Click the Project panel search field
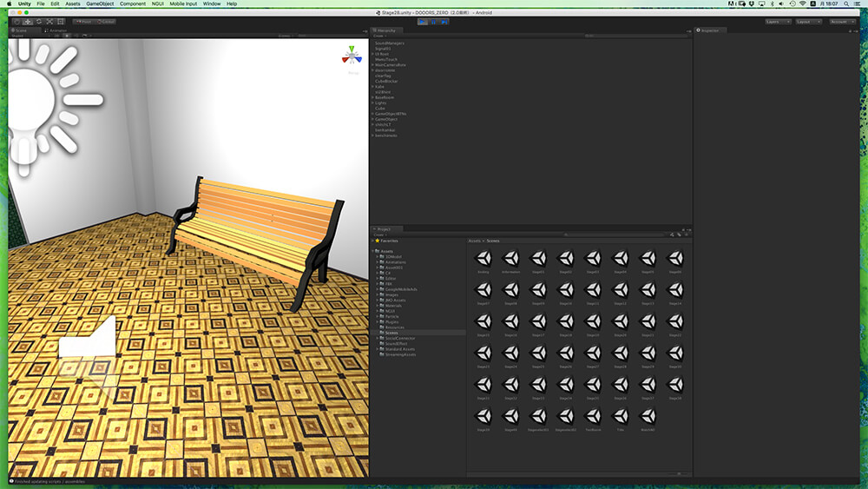The image size is (868, 489). point(616,235)
